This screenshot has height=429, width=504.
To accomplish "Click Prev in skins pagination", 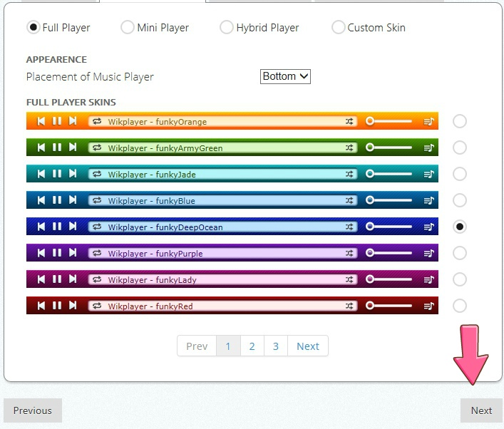I will (x=197, y=346).
